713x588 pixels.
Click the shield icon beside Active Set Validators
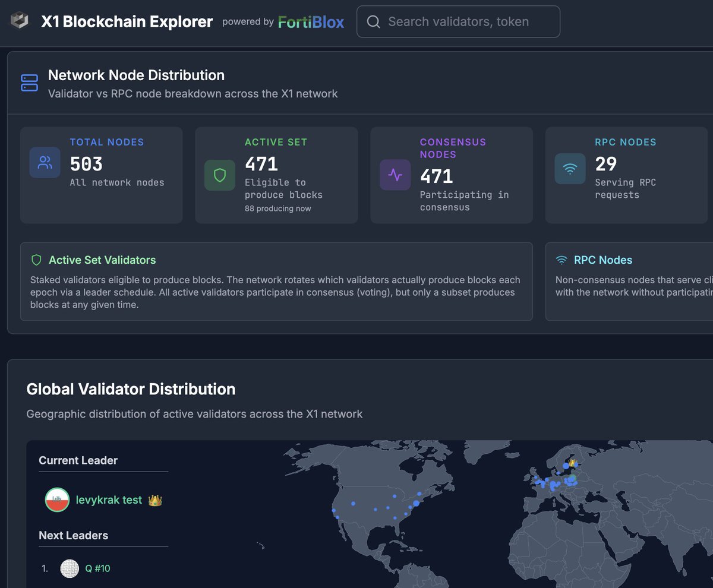point(36,260)
